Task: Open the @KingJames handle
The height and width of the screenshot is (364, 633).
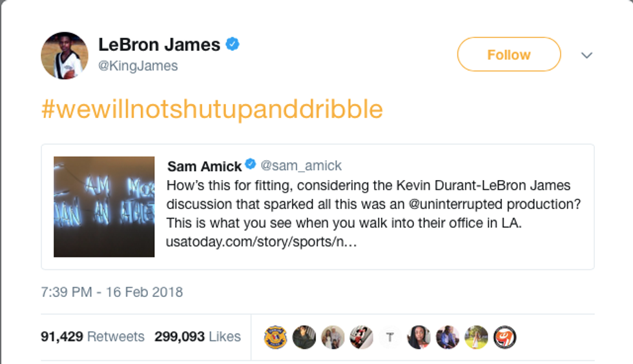Action: tap(138, 66)
